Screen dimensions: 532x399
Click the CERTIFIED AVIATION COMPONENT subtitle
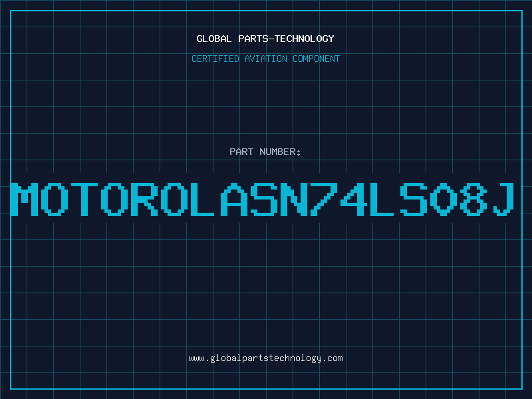(265, 59)
